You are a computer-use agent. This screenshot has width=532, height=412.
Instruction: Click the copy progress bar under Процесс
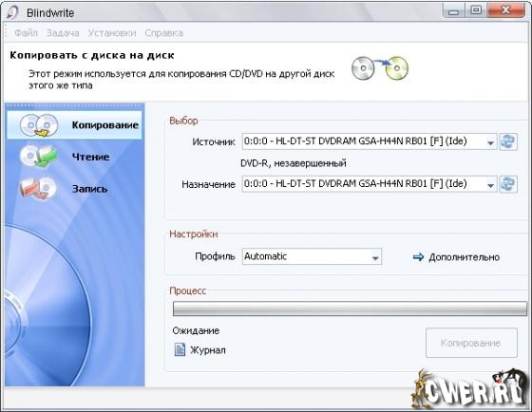(x=350, y=309)
